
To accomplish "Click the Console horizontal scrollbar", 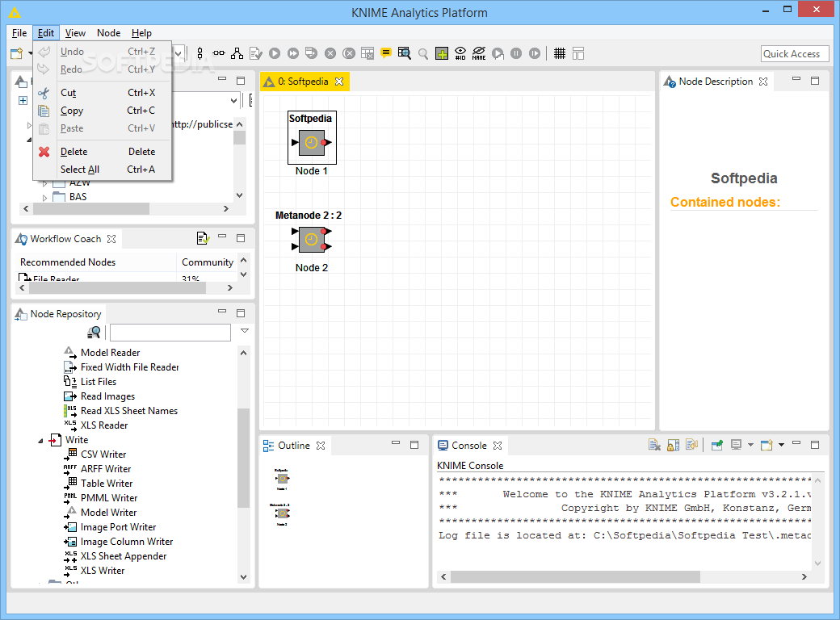I will click(x=575, y=576).
